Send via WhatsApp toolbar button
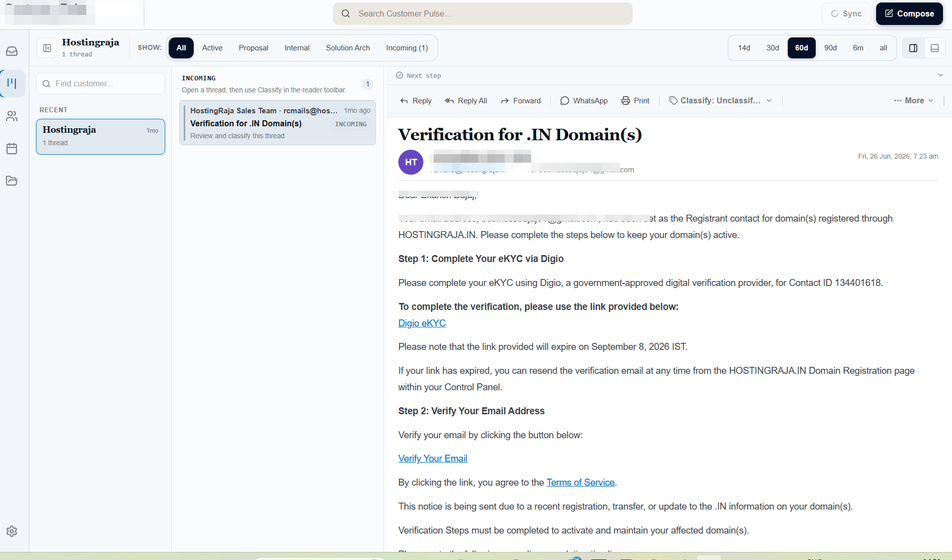The width and height of the screenshot is (952, 560). click(x=584, y=101)
